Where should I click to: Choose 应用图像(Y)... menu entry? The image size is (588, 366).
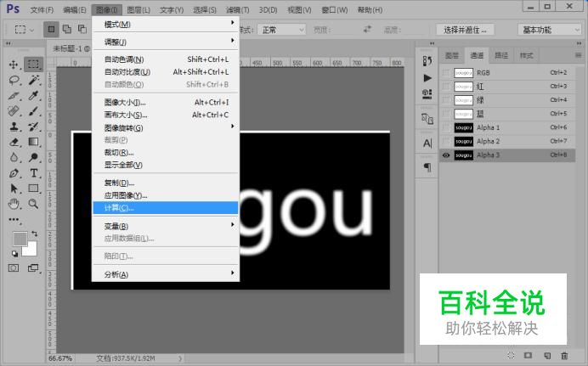166,195
